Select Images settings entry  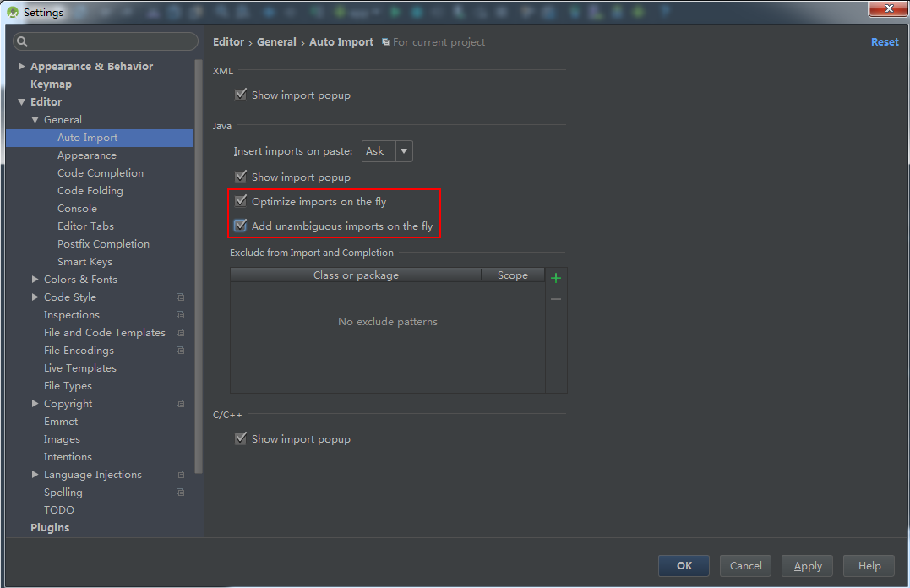62,439
